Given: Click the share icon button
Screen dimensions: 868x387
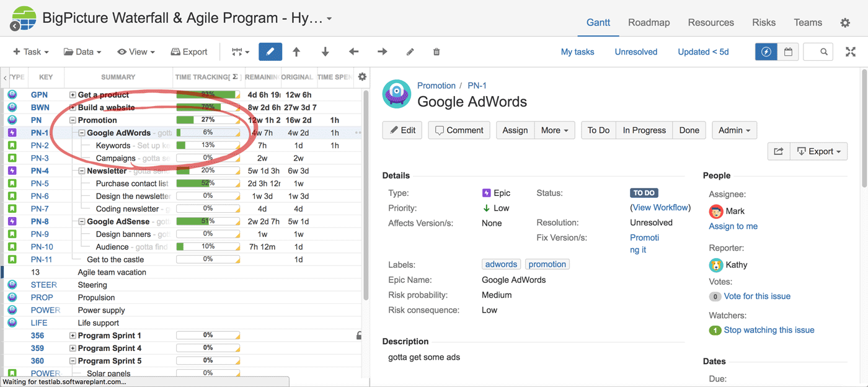Looking at the screenshot, I should tap(779, 151).
